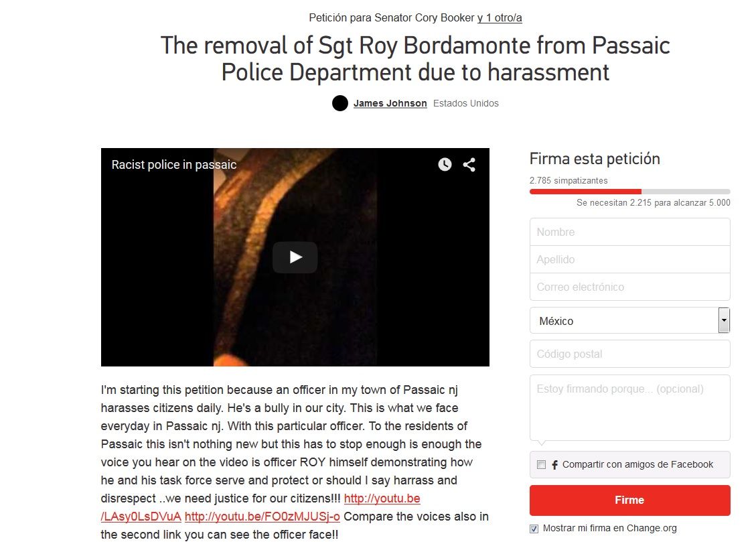Click James Johnson's black profile avatar

(340, 103)
